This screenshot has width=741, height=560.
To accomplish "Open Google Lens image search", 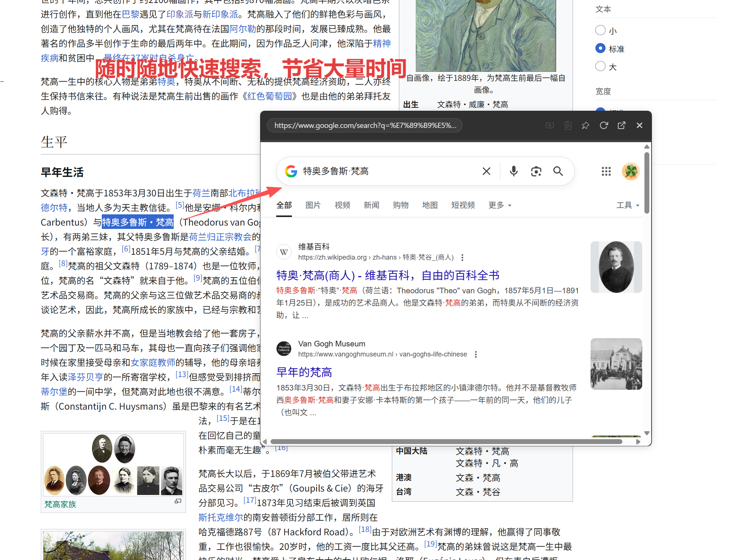I will coord(536,171).
